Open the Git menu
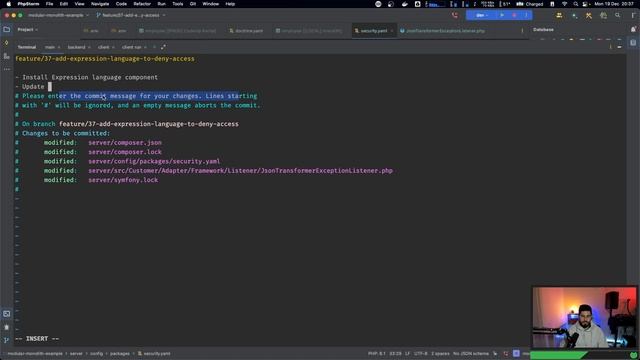Screen dimensions: 640x360 pos(193,4)
